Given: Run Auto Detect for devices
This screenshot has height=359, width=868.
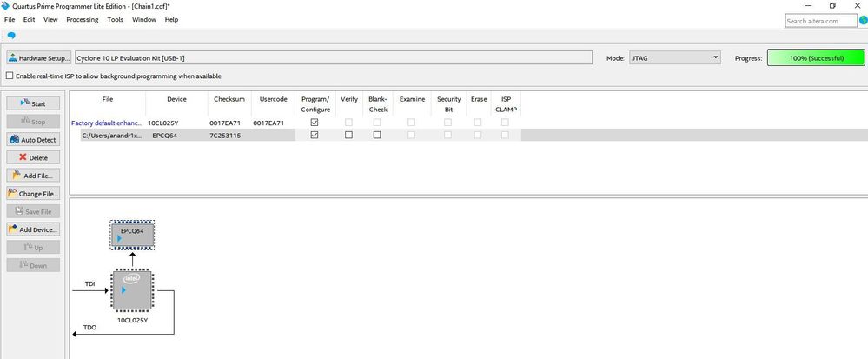Looking at the screenshot, I should (x=33, y=140).
